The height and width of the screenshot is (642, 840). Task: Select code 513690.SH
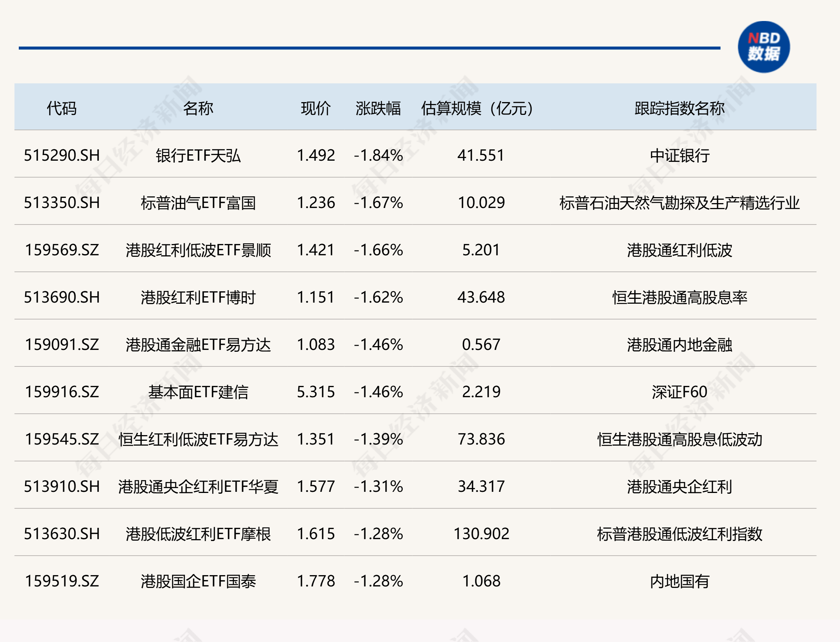click(62, 297)
